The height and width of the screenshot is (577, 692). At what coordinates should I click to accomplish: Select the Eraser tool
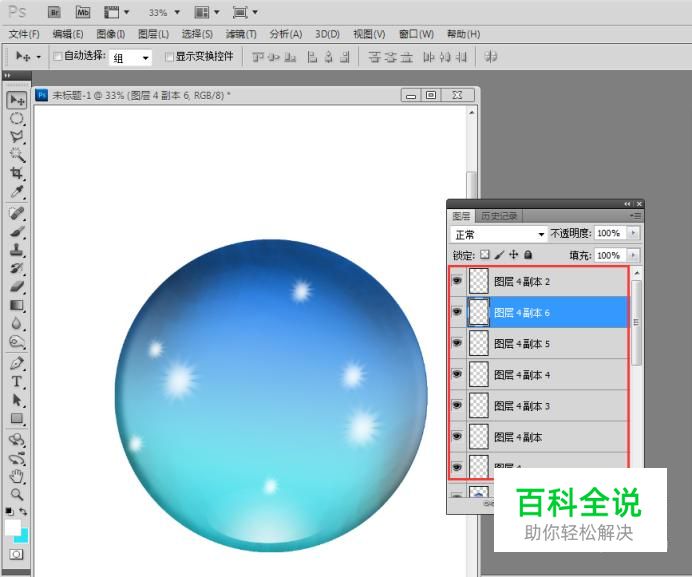coord(17,286)
